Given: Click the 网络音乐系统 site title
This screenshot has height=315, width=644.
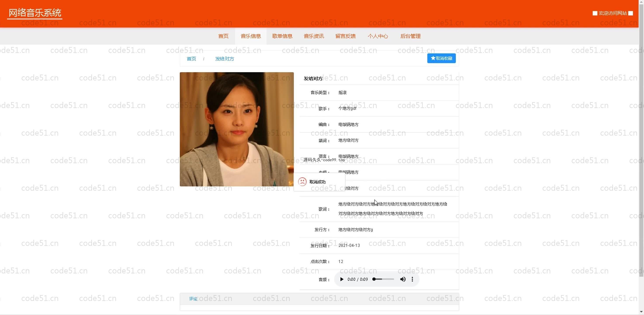Looking at the screenshot, I should click(35, 13).
